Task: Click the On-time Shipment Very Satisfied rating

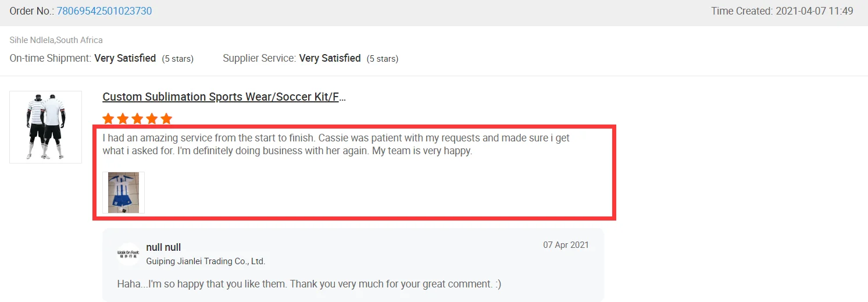Action: [x=124, y=58]
